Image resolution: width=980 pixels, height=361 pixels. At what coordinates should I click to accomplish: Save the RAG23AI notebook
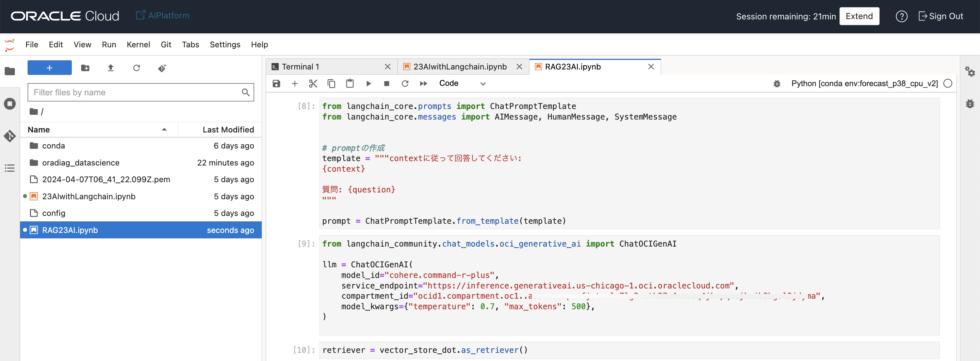(x=277, y=83)
